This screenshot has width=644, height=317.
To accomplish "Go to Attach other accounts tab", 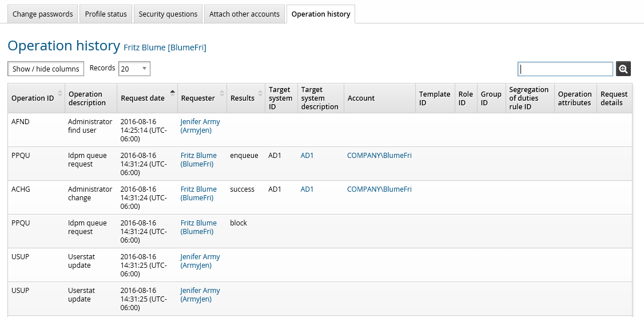I will 244,14.
